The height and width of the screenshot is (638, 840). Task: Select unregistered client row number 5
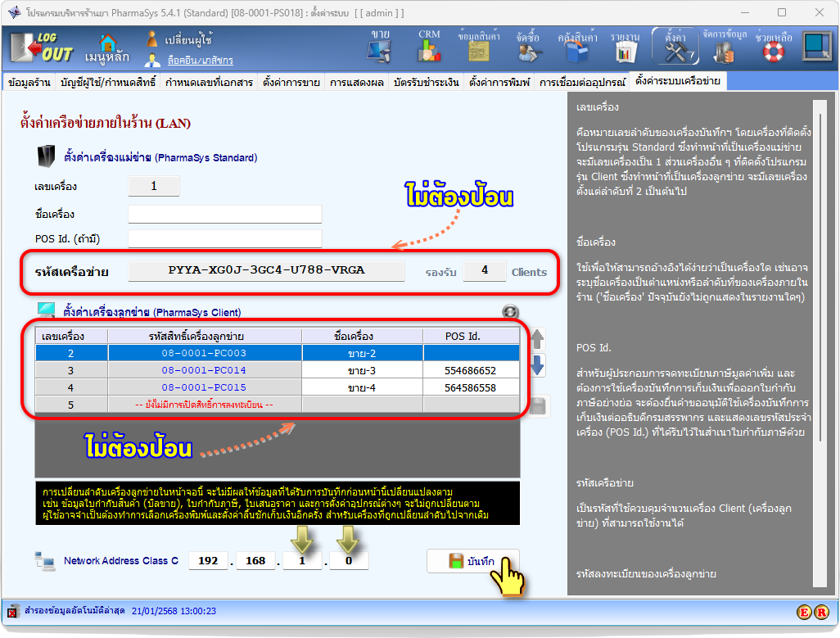(277, 405)
